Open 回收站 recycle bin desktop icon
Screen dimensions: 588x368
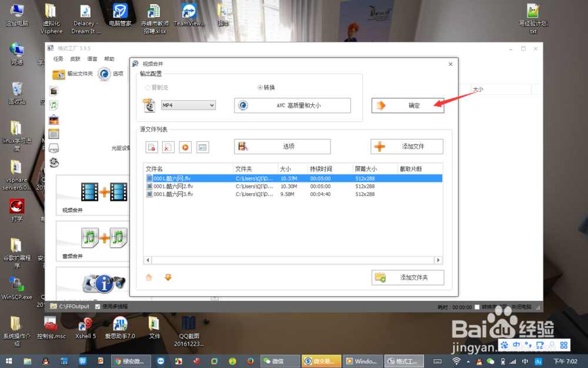point(16,93)
